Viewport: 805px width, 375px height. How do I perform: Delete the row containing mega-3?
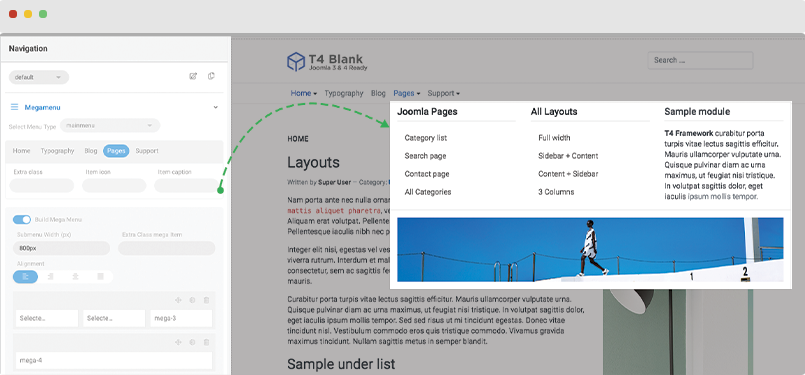(206, 300)
